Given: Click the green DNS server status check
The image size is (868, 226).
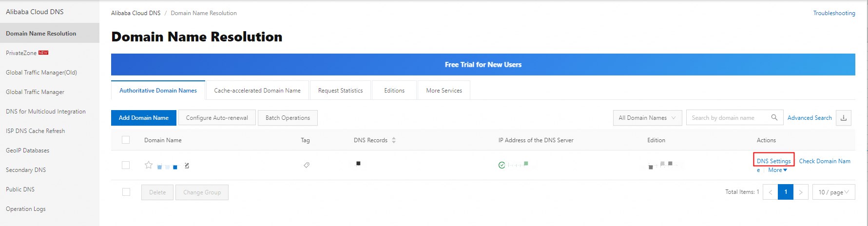Looking at the screenshot, I should [502, 165].
